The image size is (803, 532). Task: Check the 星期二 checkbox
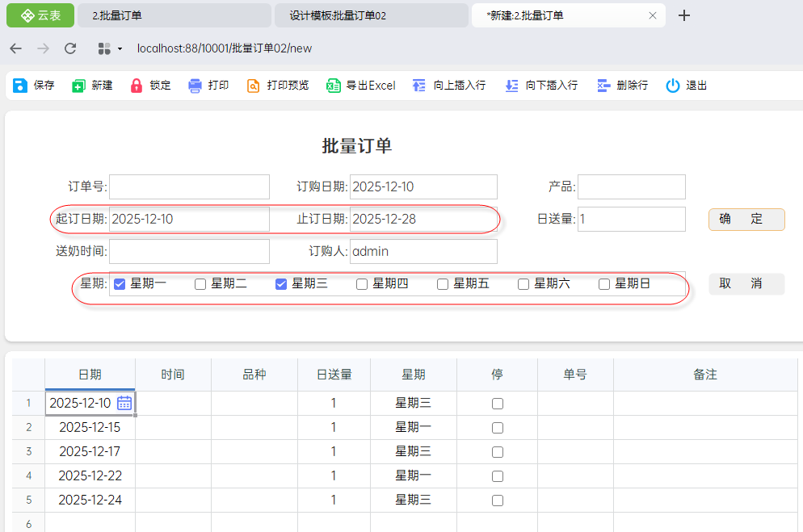tap(200, 284)
